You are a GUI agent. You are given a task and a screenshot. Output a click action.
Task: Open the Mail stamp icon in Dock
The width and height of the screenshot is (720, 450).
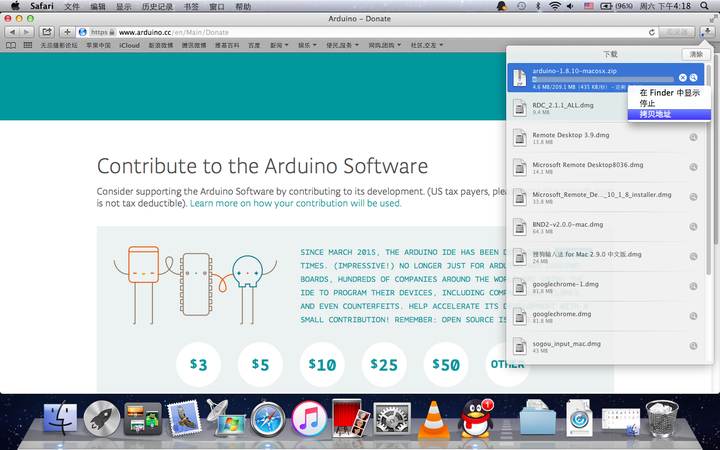(184, 417)
